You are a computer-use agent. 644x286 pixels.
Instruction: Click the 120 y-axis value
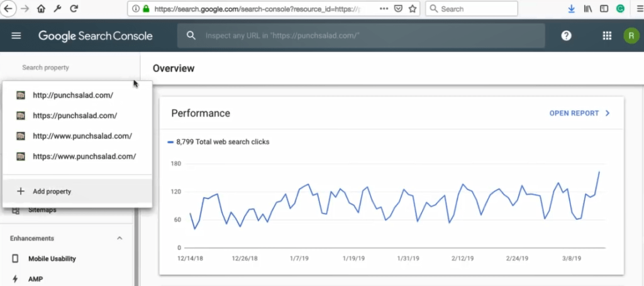[x=176, y=192]
